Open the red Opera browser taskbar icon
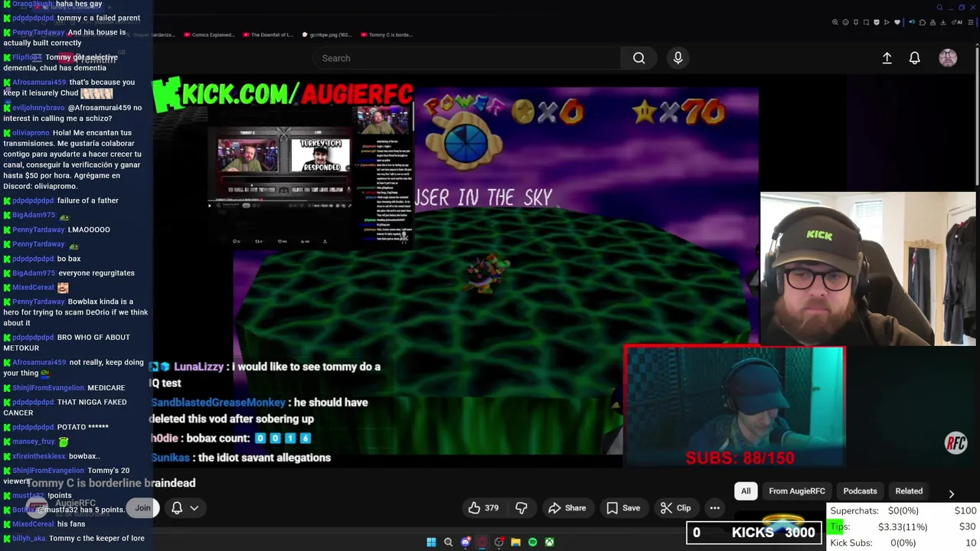Screen dimensions: 980x551 pyautogui.click(x=482, y=543)
